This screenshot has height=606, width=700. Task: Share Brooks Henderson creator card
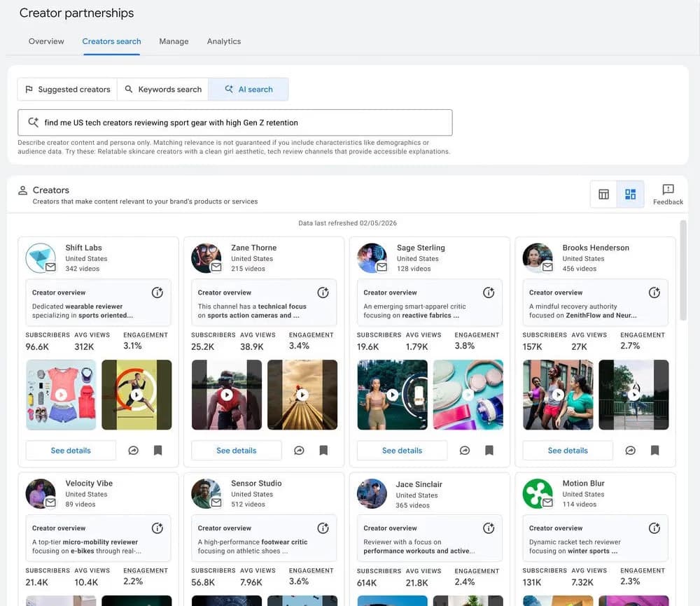pos(631,451)
